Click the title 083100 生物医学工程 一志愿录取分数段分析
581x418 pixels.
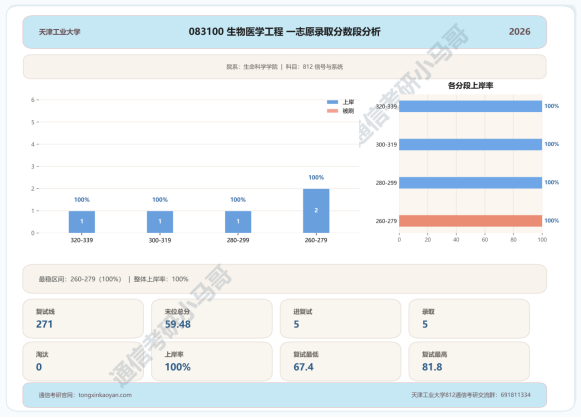[285, 32]
